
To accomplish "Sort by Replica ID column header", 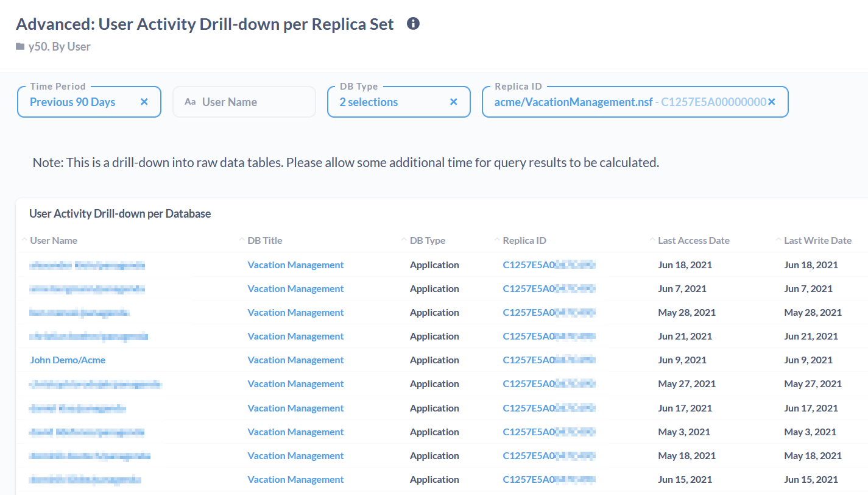I will [x=524, y=240].
